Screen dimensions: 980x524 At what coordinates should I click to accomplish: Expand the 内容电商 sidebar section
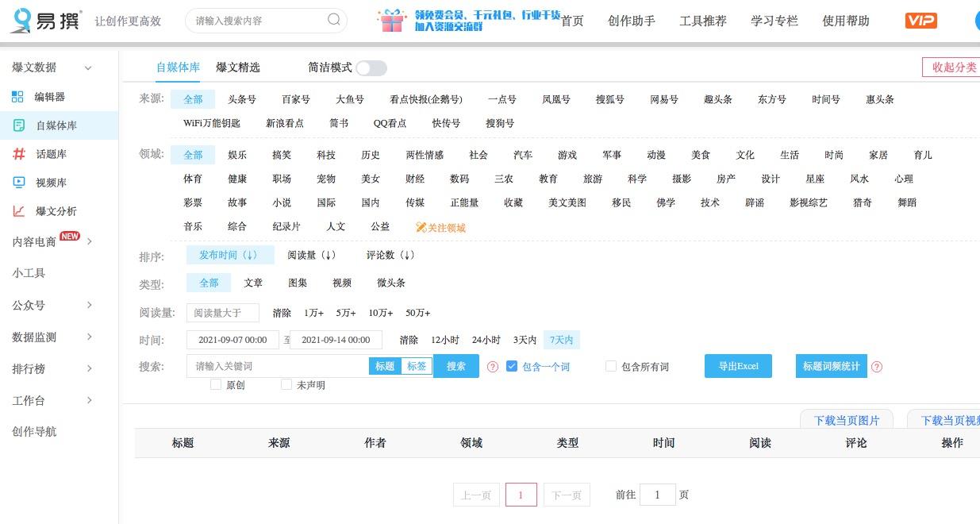pos(90,241)
